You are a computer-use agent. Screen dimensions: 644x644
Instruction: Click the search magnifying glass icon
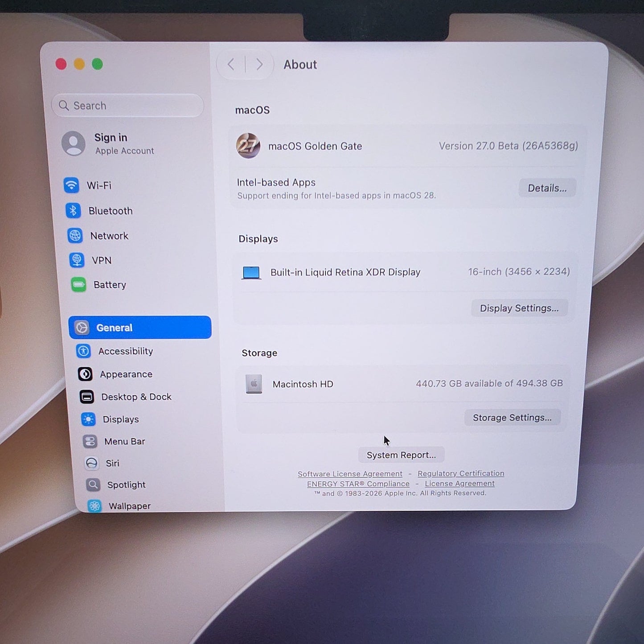[x=64, y=105]
